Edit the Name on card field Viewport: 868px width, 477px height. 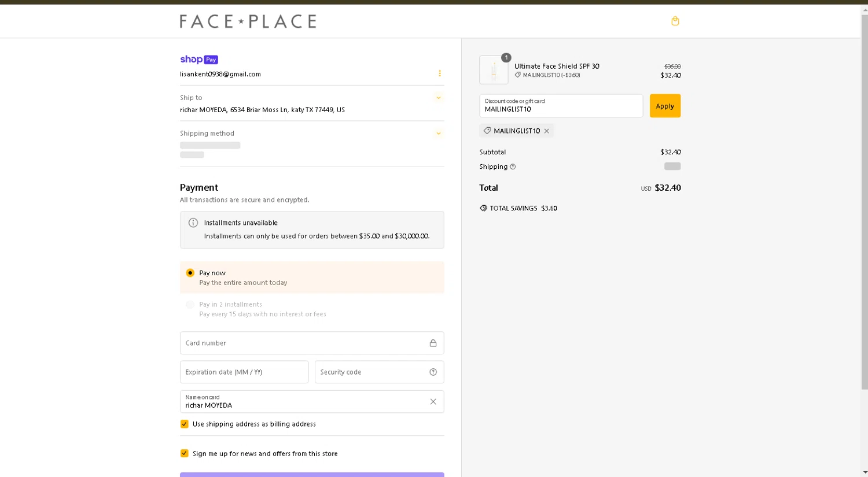click(x=312, y=402)
